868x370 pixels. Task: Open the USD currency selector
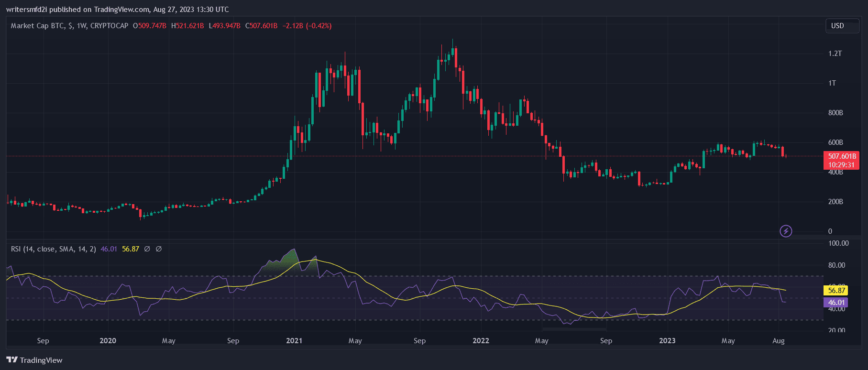(837, 26)
